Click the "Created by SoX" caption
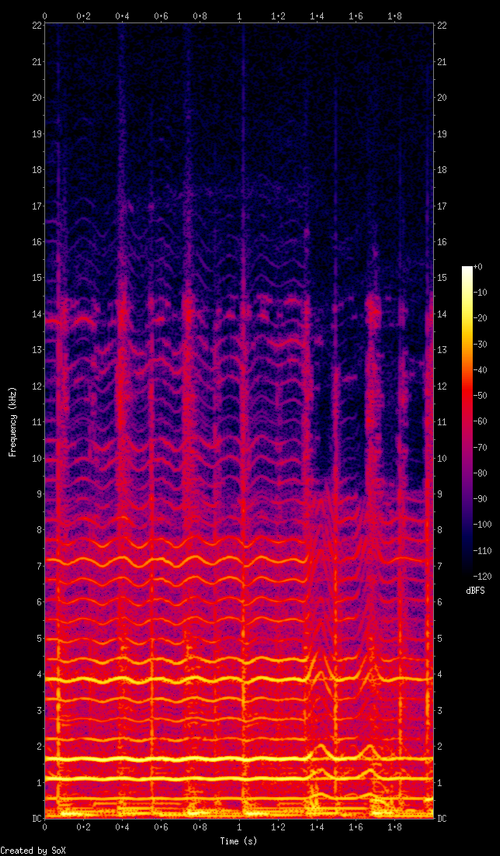Screen dimensions: 500x856 pos(32,851)
